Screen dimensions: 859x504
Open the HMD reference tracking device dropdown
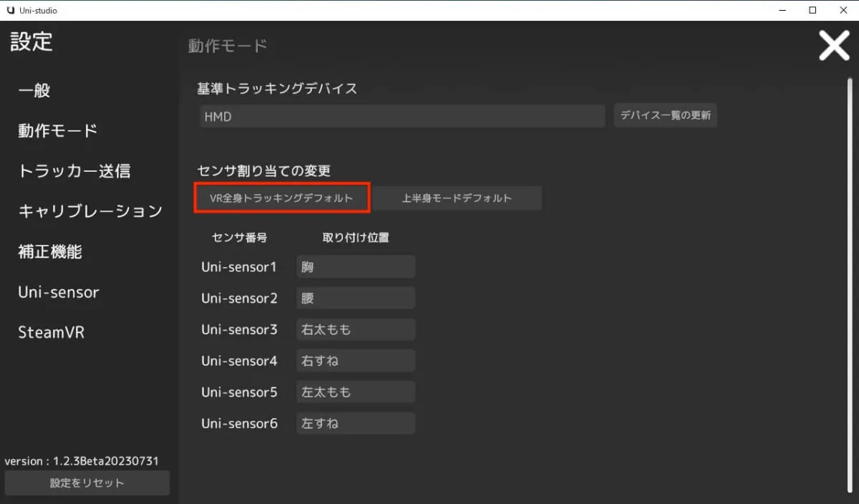(x=402, y=116)
